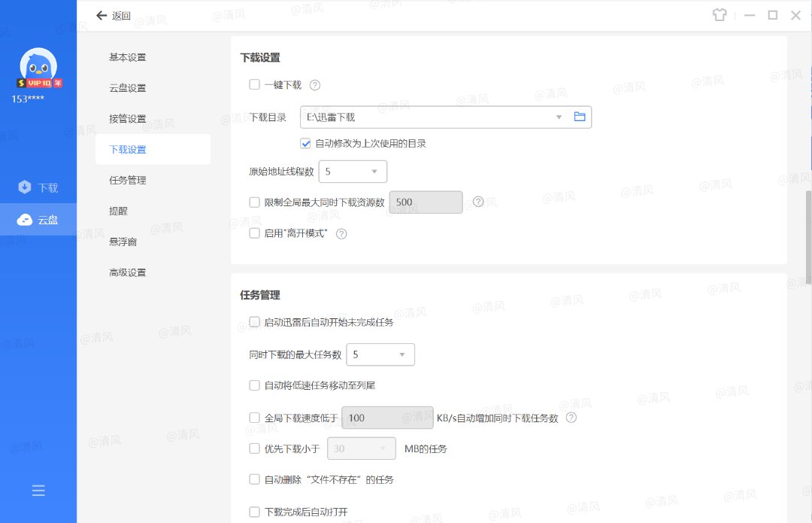Enable 启动迅雷后自动开始未完成任务 checkbox

pos(254,322)
